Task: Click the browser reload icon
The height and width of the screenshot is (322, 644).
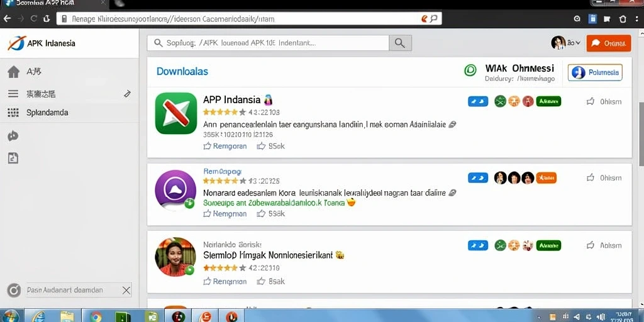Action: 34,18
